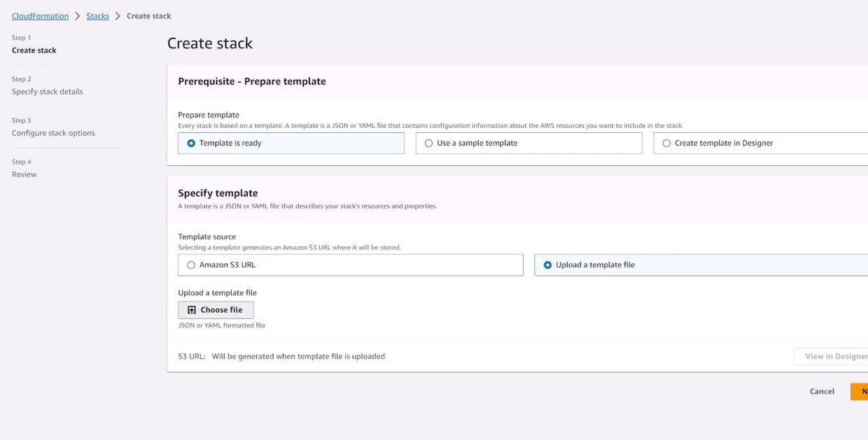Screen dimensions: 868x440
Task: Select the Use a sample template option
Action: point(428,143)
